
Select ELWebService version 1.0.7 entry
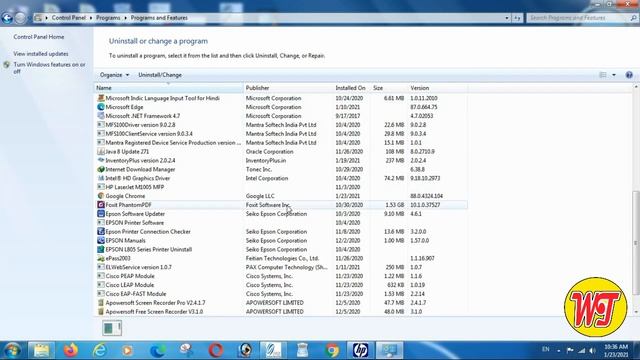coord(281,267)
